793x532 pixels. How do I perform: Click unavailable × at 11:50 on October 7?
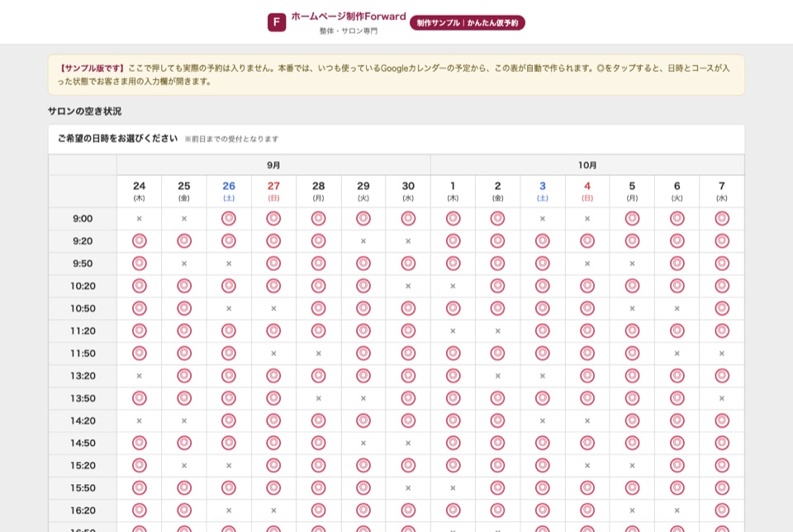coord(722,354)
